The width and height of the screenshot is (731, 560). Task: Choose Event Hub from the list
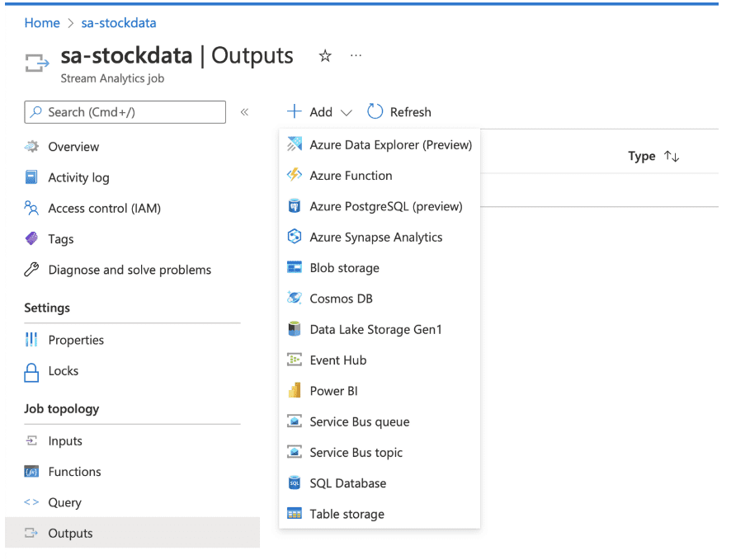point(380,360)
